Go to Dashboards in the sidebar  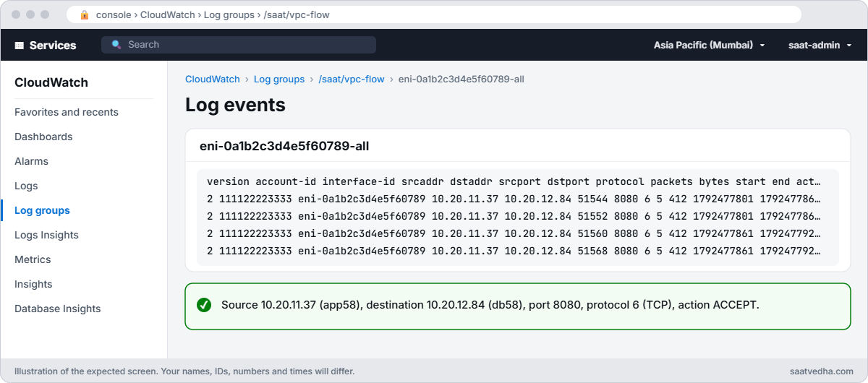point(43,137)
